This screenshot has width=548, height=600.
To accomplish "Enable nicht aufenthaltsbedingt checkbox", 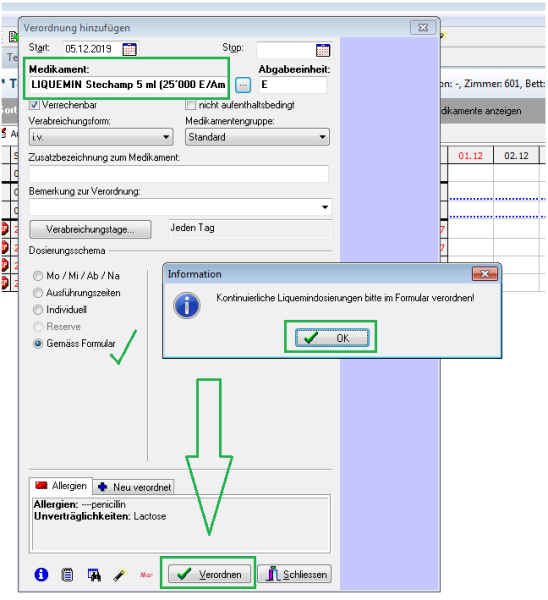I will tap(190, 104).
